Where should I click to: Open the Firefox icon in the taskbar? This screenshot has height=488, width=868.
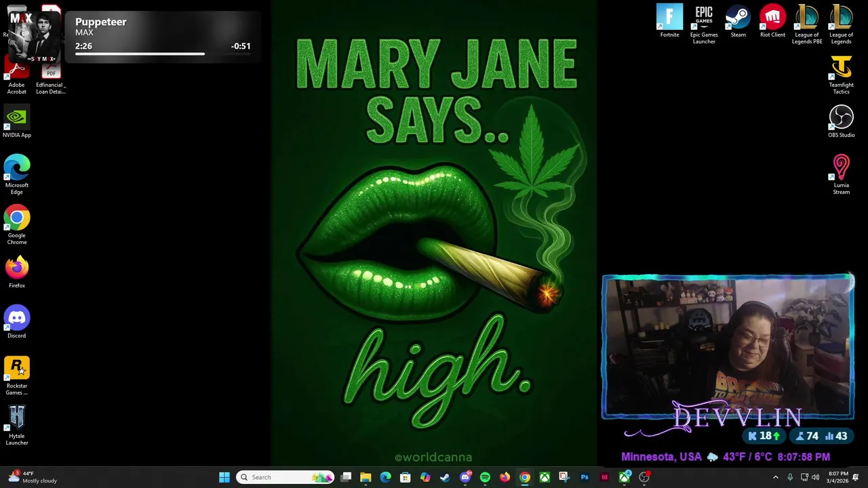tap(505, 477)
